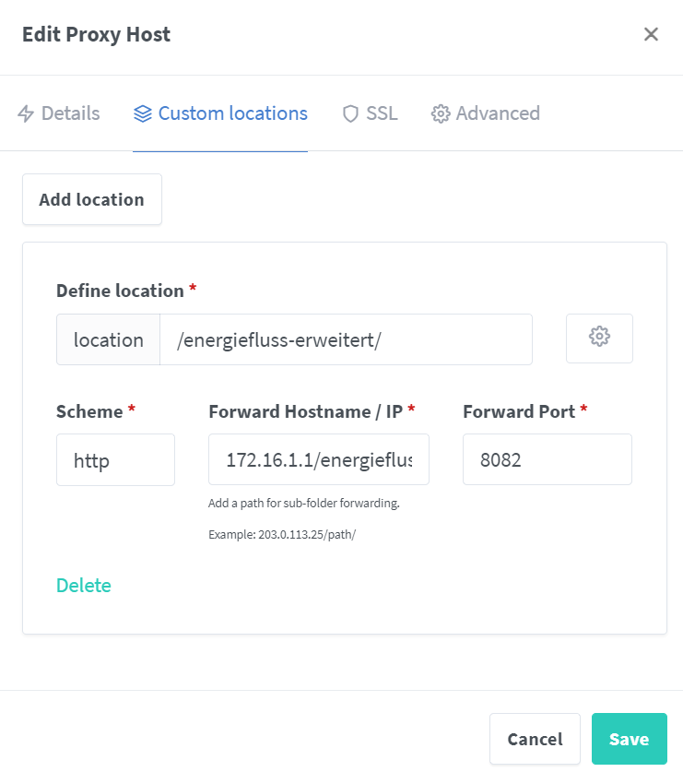This screenshot has width=683, height=784.
Task: Click the shield icon next to SSL
Action: [350, 113]
